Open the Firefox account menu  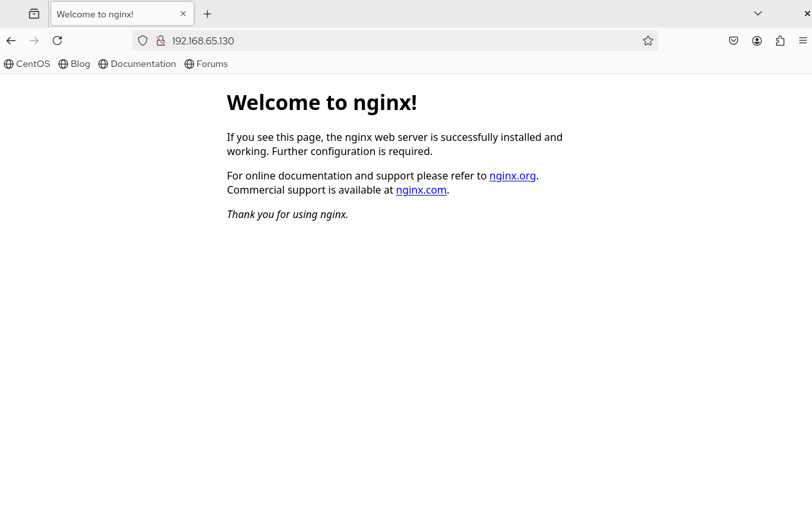coord(757,41)
